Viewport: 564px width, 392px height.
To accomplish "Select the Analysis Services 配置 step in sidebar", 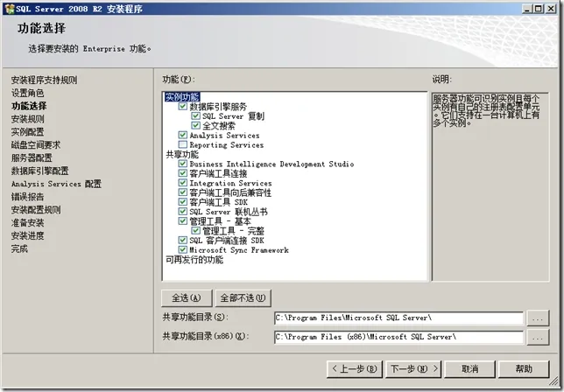I will (x=56, y=184).
